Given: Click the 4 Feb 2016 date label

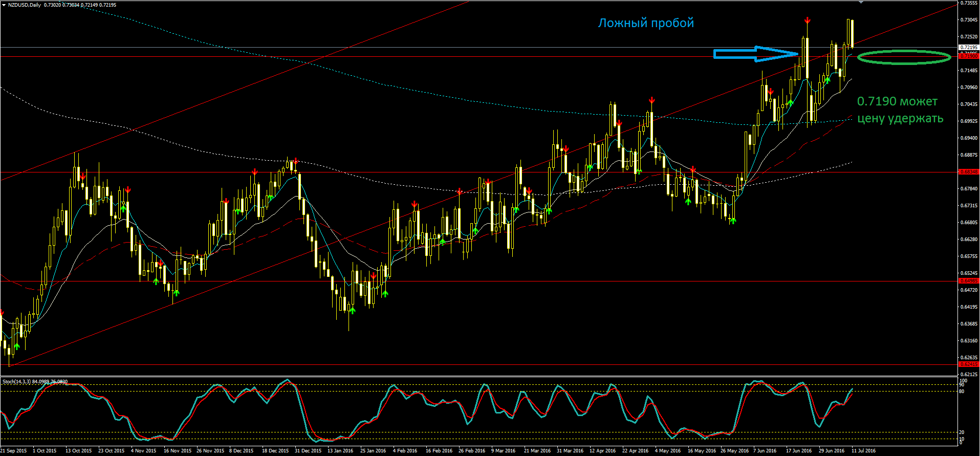Looking at the screenshot, I should [x=405, y=451].
